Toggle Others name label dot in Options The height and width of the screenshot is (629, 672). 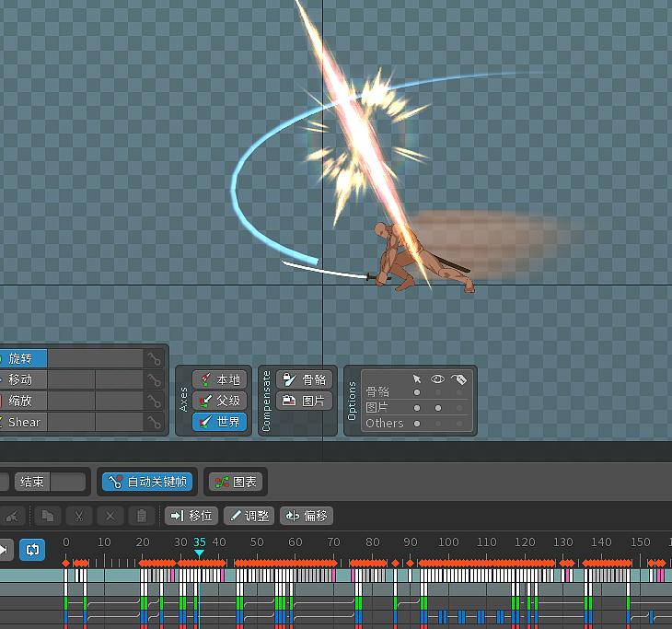click(459, 424)
